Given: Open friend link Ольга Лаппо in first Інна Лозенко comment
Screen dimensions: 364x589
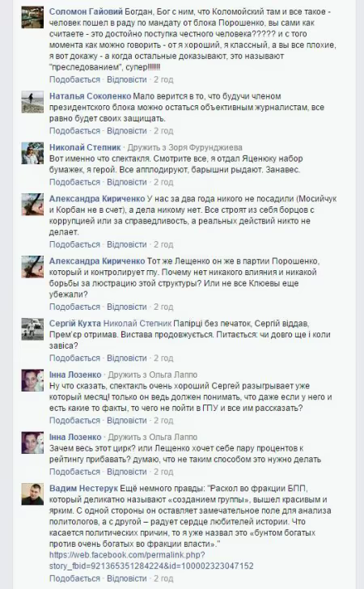Looking at the screenshot, I should coord(173,375).
